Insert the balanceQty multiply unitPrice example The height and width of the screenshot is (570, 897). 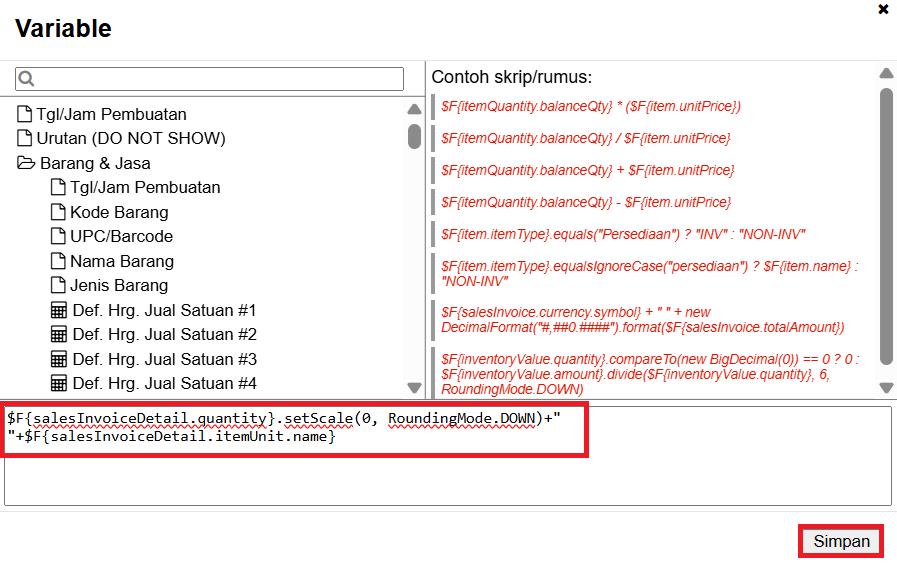coord(590,106)
